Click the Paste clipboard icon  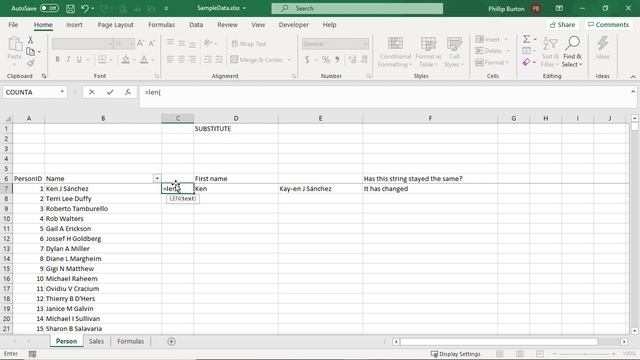pos(15,44)
